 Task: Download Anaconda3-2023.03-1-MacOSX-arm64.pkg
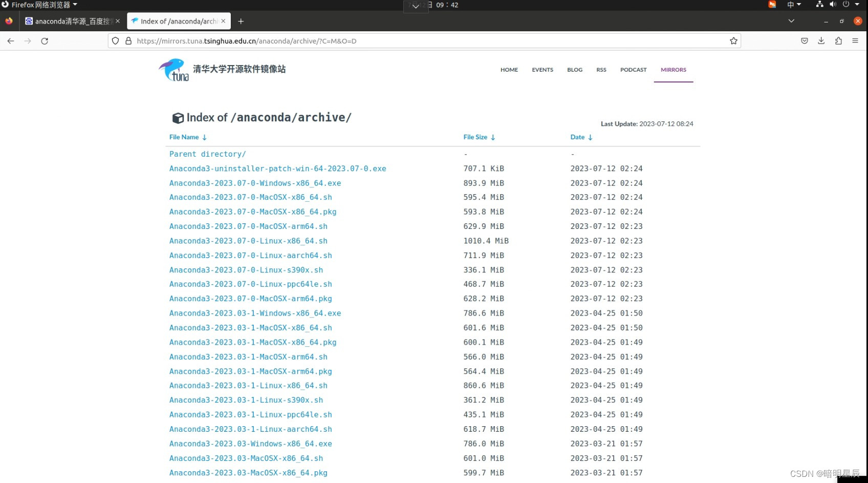251,371
